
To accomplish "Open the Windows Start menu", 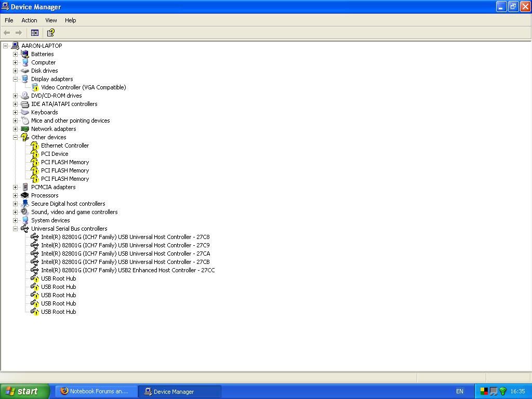I will [25, 391].
